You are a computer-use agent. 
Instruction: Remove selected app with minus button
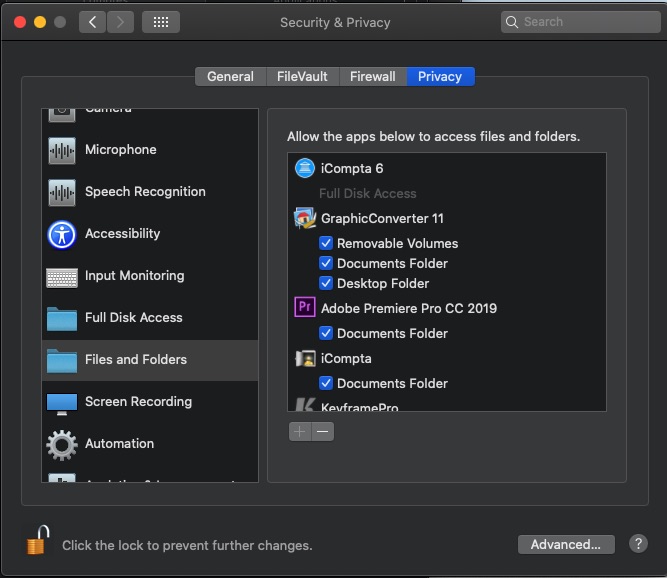click(322, 432)
